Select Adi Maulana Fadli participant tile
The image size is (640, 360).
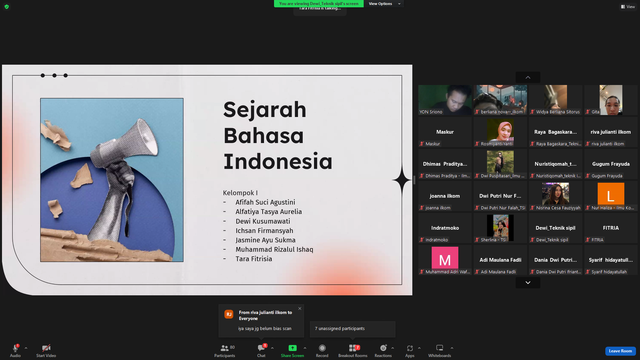point(500,260)
